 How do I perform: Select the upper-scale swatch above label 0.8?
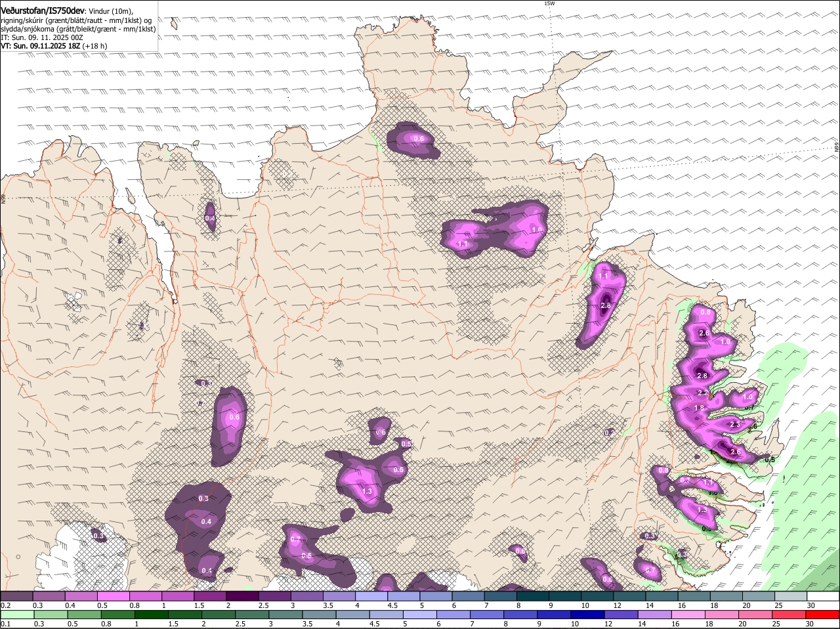(145, 596)
